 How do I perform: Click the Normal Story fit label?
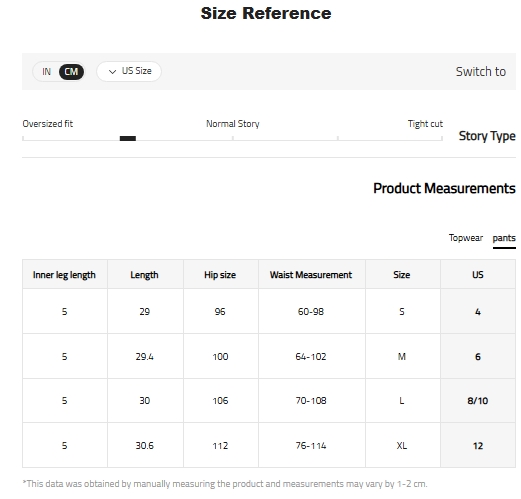233,124
